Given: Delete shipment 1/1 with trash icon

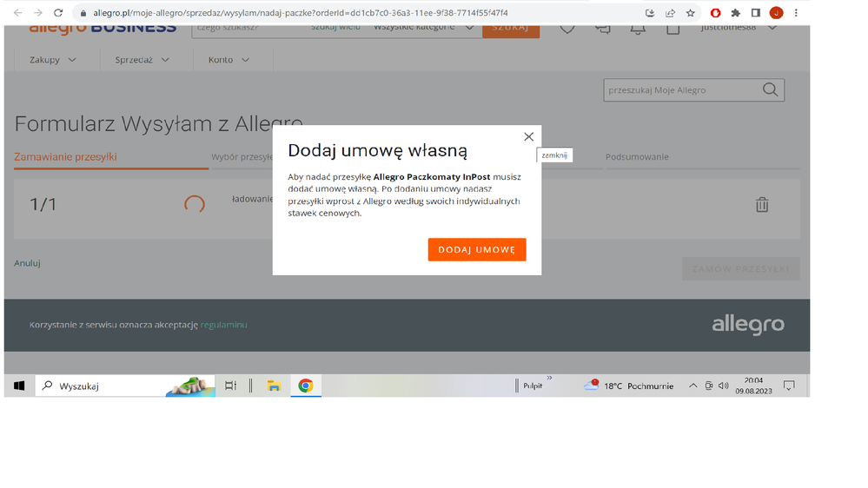Looking at the screenshot, I should 762,205.
